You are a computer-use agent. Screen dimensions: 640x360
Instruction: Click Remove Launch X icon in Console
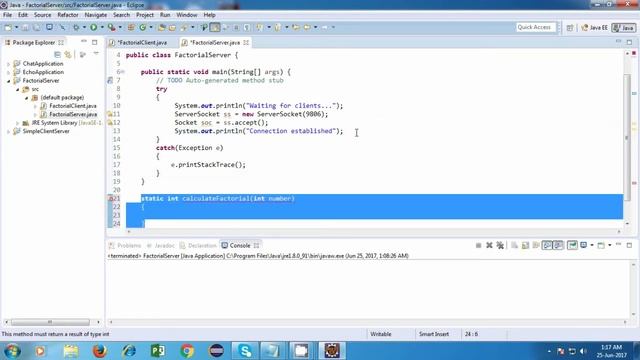[489, 245]
